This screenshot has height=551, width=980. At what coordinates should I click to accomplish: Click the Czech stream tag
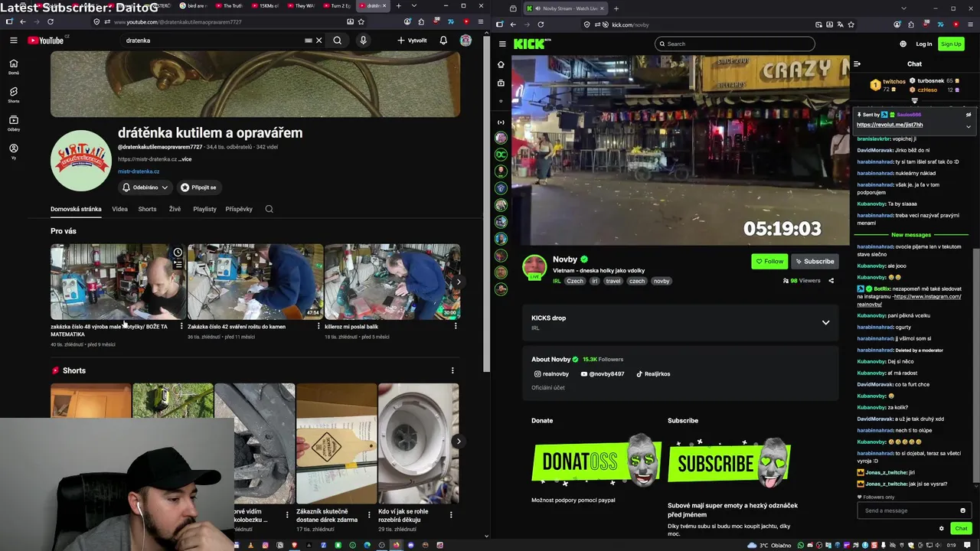pos(575,281)
